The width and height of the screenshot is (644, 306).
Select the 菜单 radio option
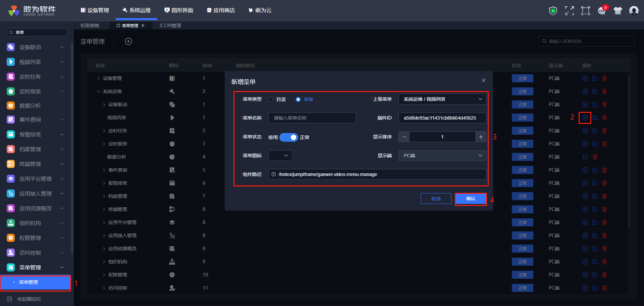click(x=298, y=99)
